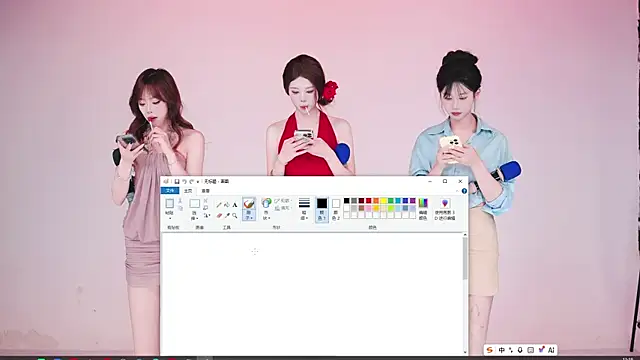Select the Pencil tool in Paint
This screenshot has height=360, width=640.
(219, 204)
